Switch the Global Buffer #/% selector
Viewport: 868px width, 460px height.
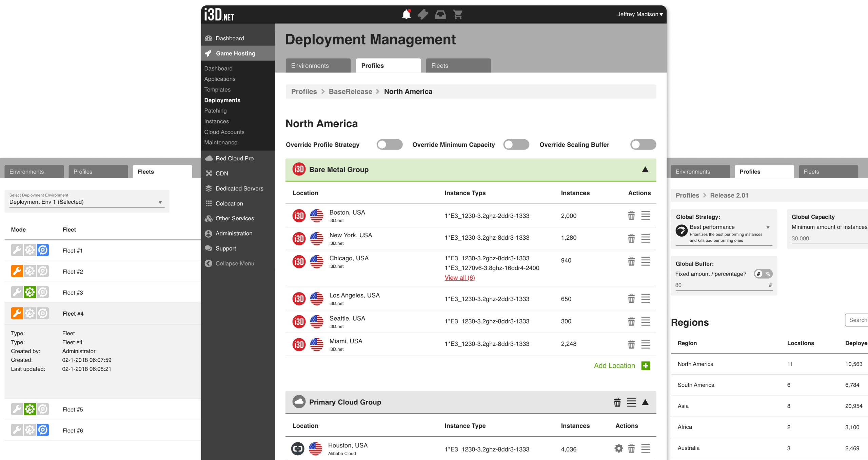point(763,274)
